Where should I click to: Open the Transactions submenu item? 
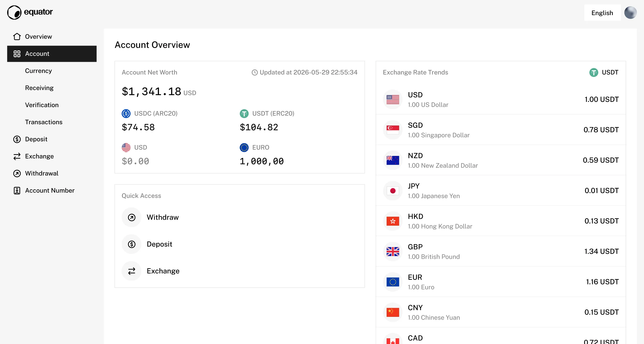click(44, 122)
